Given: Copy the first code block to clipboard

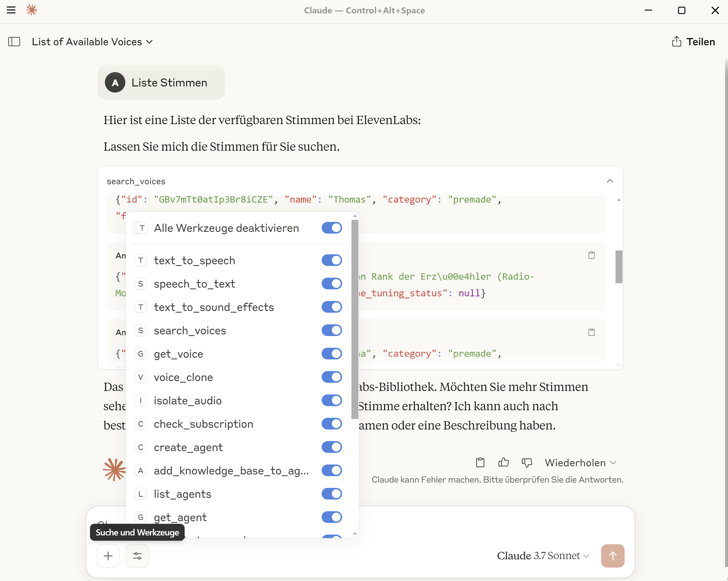Looking at the screenshot, I should pos(591,255).
